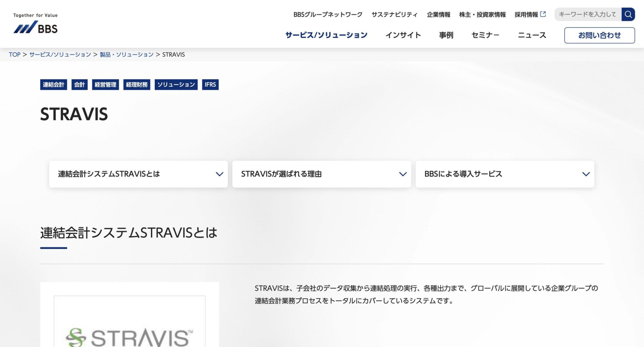This screenshot has width=644, height=347.
Task: Click the external link icon beside 採用情報
Action: 543,13
